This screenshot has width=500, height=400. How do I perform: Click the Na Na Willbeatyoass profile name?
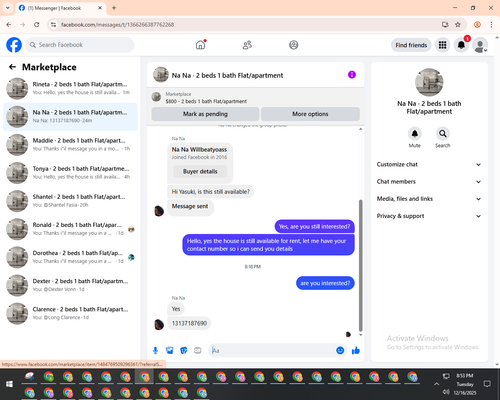(199, 149)
